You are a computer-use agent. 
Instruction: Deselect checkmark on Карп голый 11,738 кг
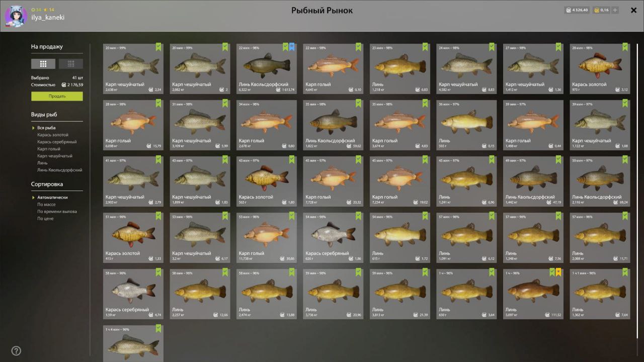[292, 216]
